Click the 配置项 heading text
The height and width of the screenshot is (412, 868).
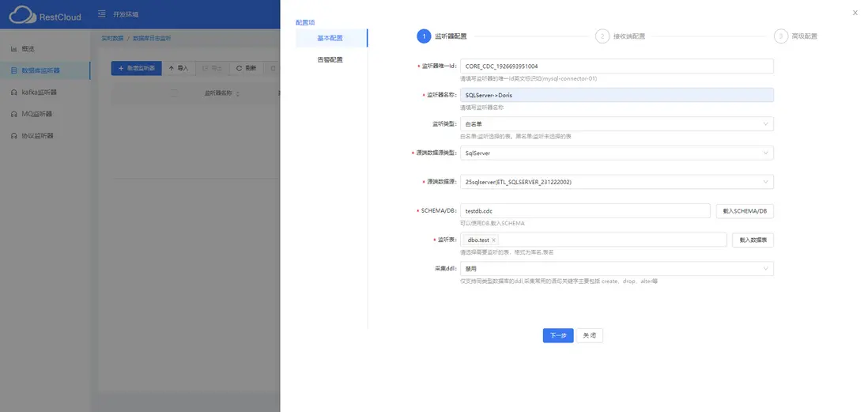coord(305,23)
